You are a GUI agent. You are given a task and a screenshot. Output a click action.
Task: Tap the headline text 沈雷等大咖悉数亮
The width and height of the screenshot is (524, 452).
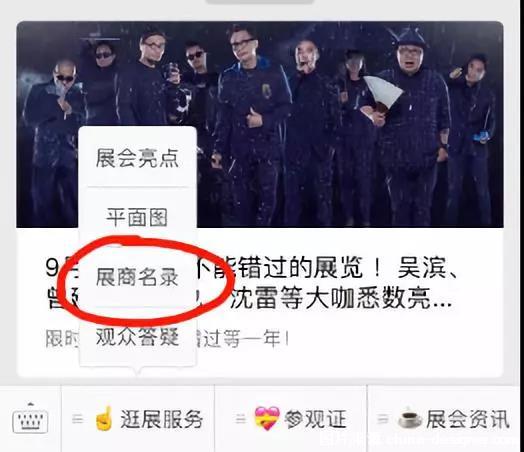click(341, 297)
